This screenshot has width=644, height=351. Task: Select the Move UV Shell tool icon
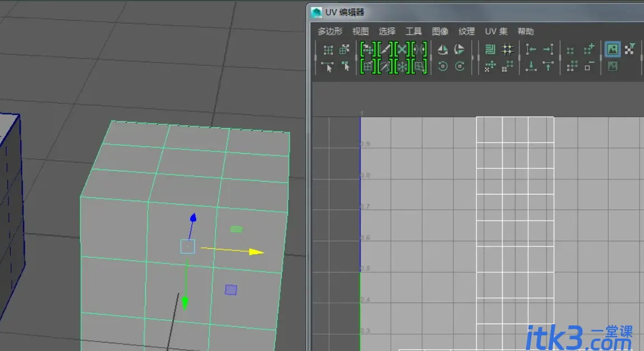point(344,50)
